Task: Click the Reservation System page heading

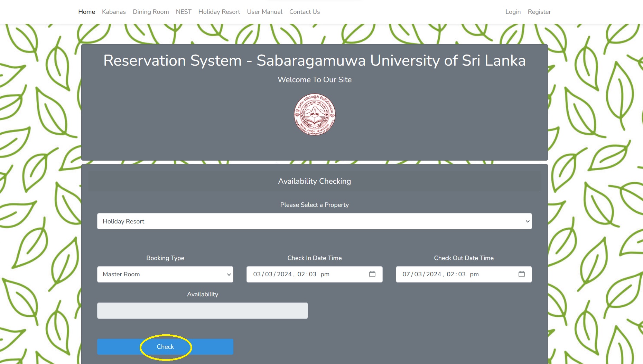Action: pos(314,61)
